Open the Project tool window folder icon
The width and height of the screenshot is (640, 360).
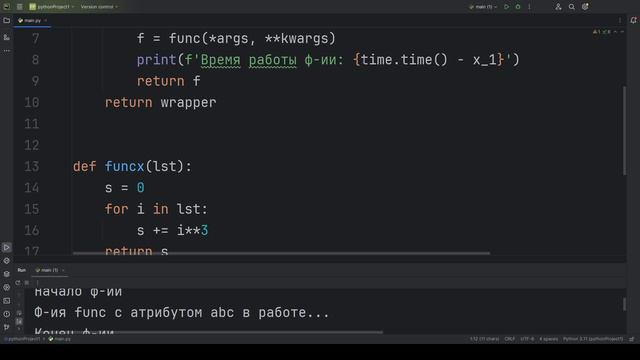point(7,20)
